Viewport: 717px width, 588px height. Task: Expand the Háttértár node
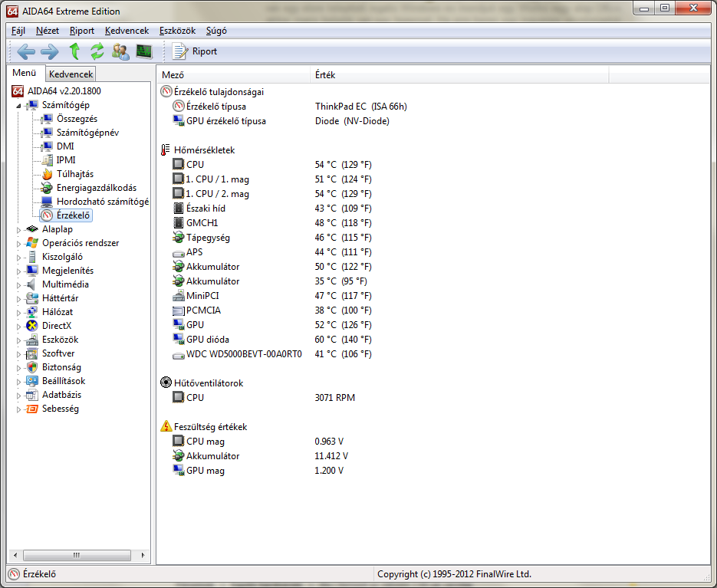pos(18,299)
